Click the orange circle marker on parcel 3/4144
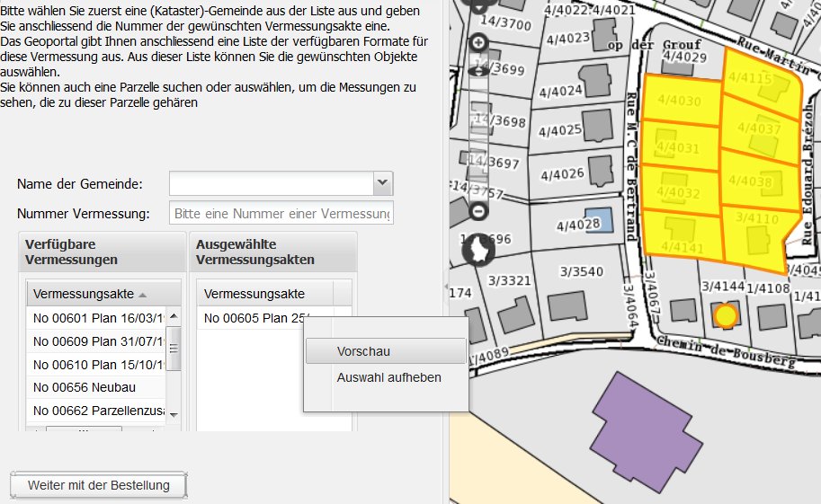This screenshot has width=821, height=504. 726,315
